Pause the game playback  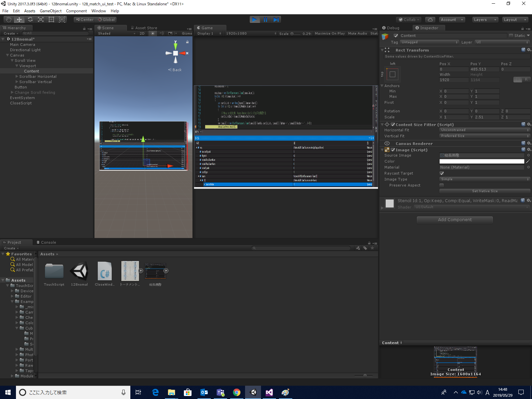pyautogui.click(x=265, y=20)
